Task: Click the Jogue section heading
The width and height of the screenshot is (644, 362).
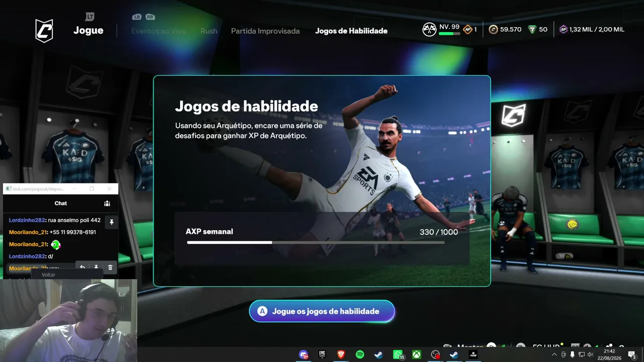Action: pos(89,30)
